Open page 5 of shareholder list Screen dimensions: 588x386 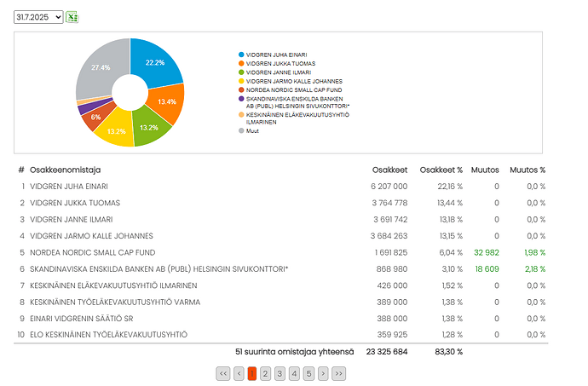click(308, 373)
